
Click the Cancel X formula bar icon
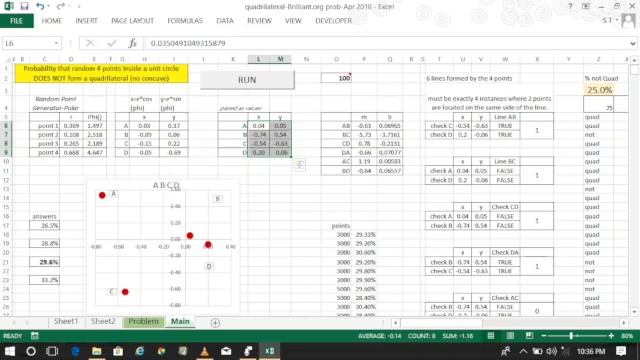90,43
